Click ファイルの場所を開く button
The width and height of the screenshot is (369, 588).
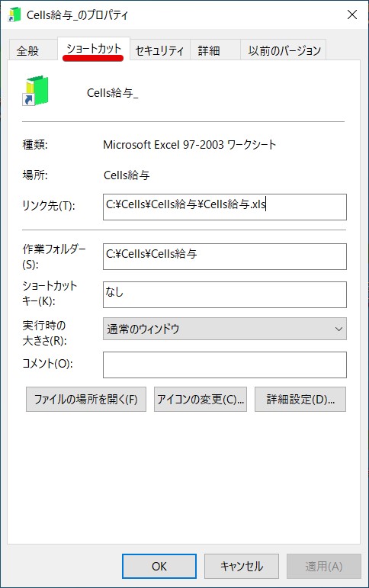coord(86,400)
